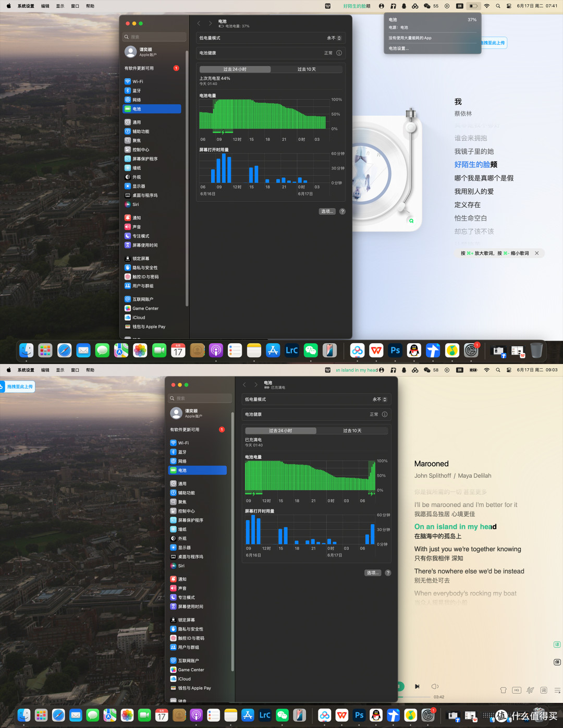
Task: Click lyric line There's nowhere else we'd be instead
Action: pyautogui.click(x=469, y=571)
